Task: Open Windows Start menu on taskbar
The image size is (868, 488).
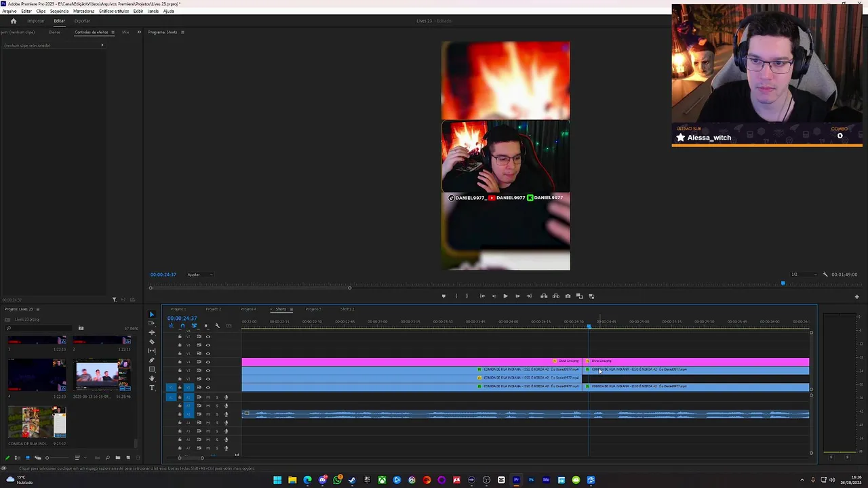Action: tap(277, 480)
